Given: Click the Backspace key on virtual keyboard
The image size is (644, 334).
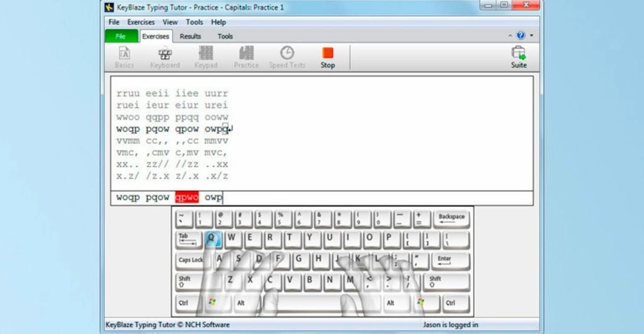Looking at the screenshot, I should pos(451,218).
